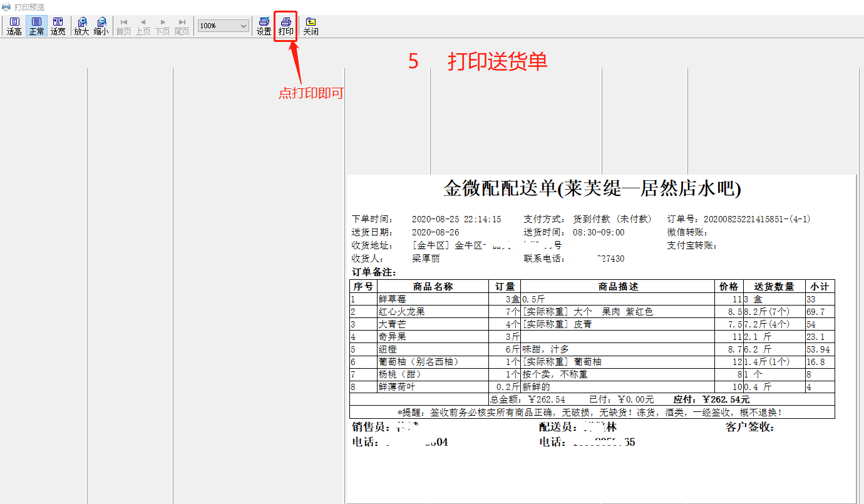The width and height of the screenshot is (864, 504).
Task: Open the 100% zoom level dropdown
Action: point(243,26)
